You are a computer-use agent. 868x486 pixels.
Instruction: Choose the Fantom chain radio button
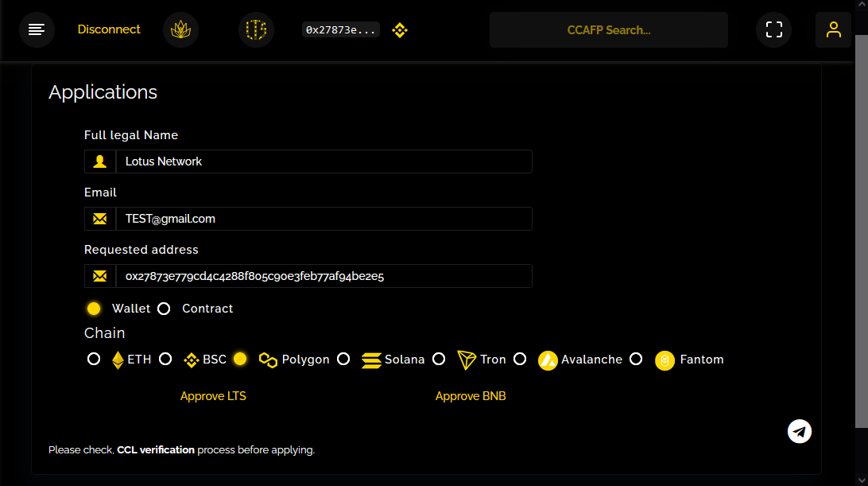(x=636, y=360)
